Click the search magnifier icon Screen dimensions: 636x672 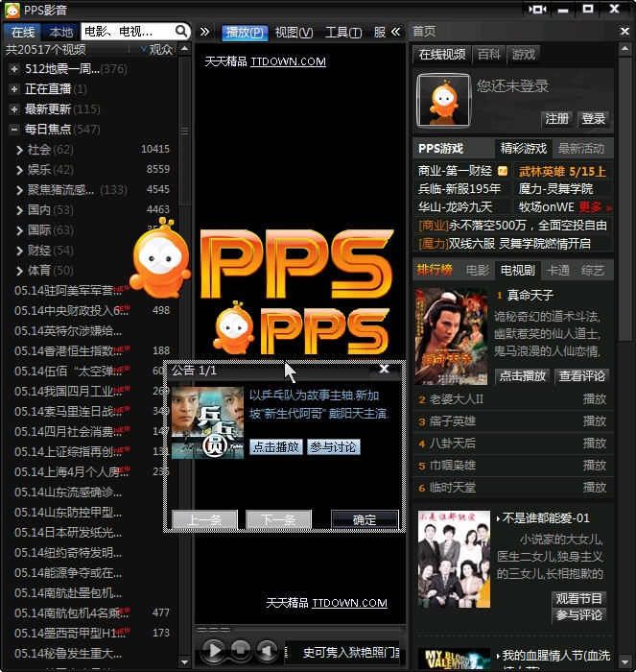pyautogui.click(x=181, y=31)
